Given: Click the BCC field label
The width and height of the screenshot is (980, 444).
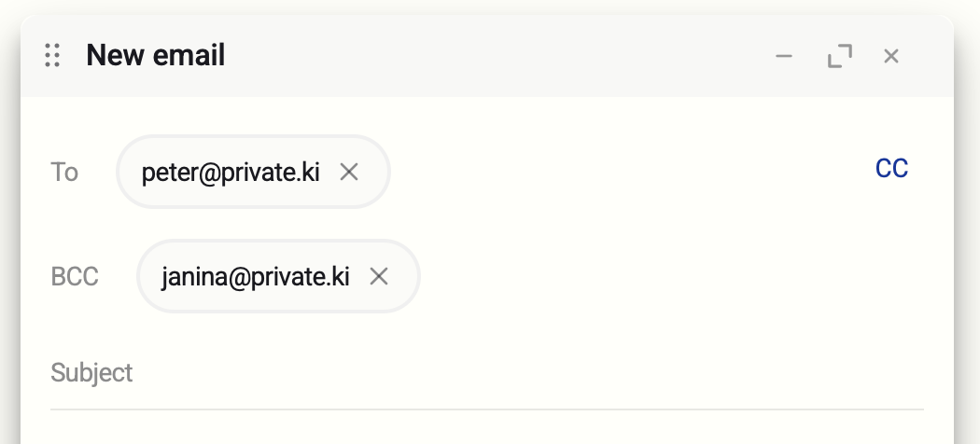Looking at the screenshot, I should coord(75,276).
